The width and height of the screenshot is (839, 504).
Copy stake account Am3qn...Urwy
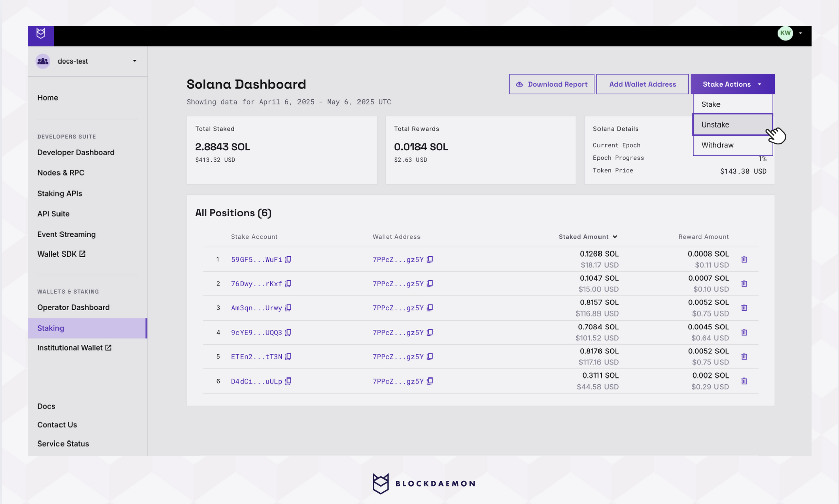pos(288,308)
